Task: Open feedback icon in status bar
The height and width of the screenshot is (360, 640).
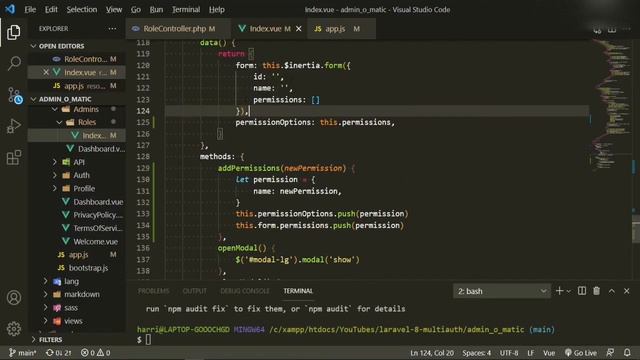Action: click(610, 353)
